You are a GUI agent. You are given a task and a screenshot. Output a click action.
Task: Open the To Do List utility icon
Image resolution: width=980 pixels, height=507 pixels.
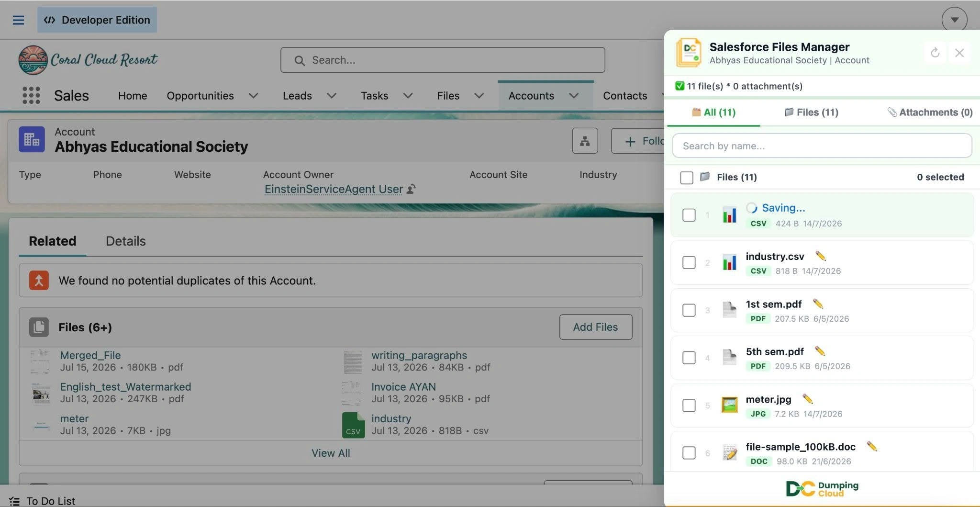pyautogui.click(x=14, y=501)
